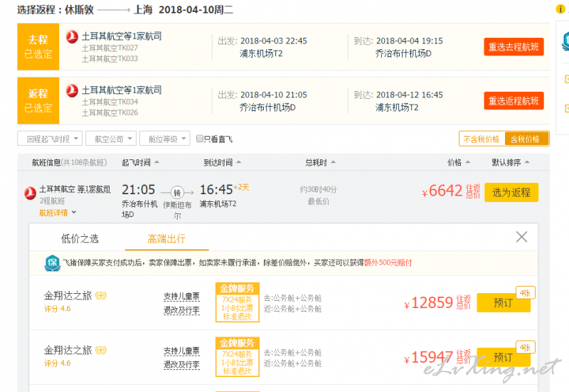Viewport: 569px width, 392px height.
Task: Sort by 起飞时间 departure time
Action: (x=140, y=163)
